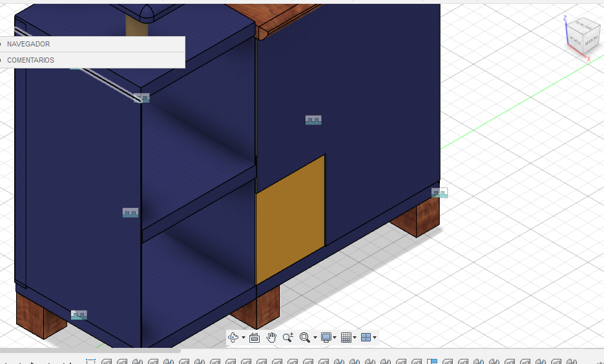Select the joint glyph on the large right door
The height and width of the screenshot is (364, 604).
(313, 120)
